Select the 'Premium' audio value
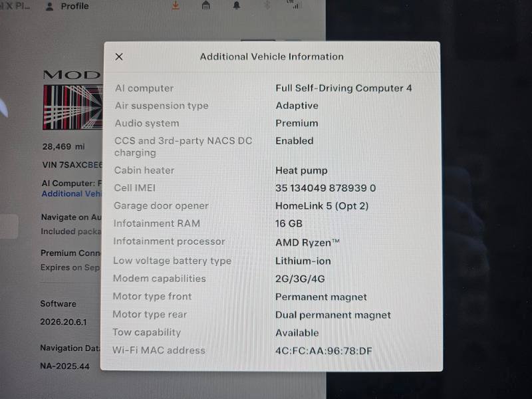The image size is (532, 399). (x=297, y=123)
